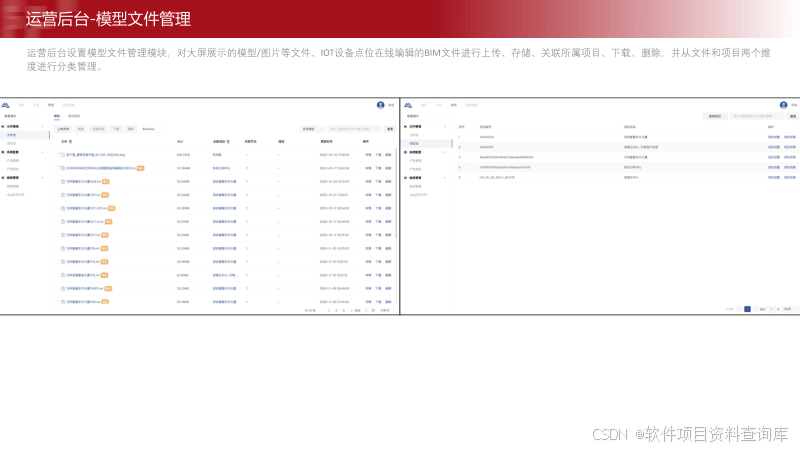Collapse the 文件管理 group chevron in left sidebar

[42, 127]
